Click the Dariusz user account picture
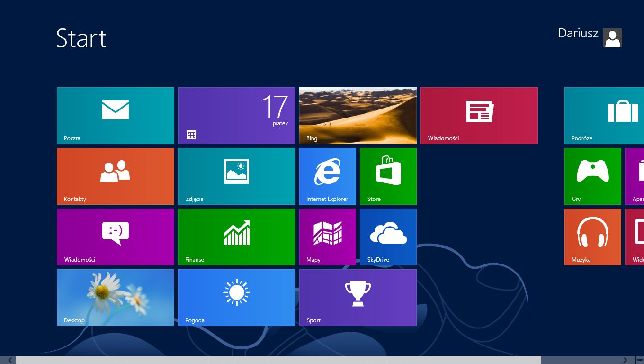Image resolution: width=644 pixels, height=364 pixels. pyautogui.click(x=613, y=38)
